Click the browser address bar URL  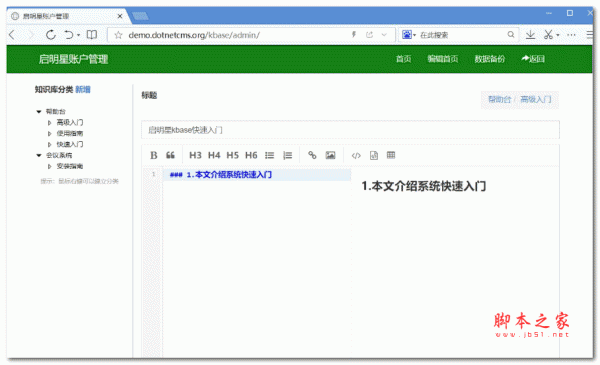click(x=194, y=35)
